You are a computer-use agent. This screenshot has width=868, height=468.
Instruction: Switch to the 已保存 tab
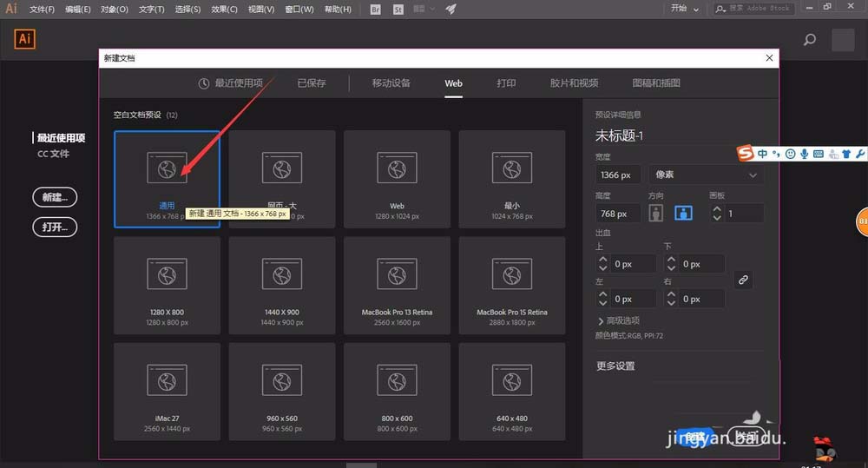coord(312,83)
